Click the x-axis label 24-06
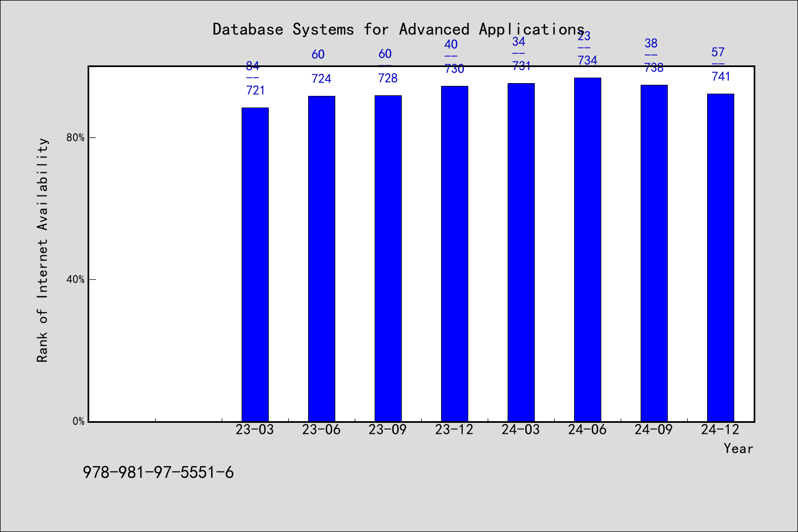The height and width of the screenshot is (532, 798). point(587,430)
